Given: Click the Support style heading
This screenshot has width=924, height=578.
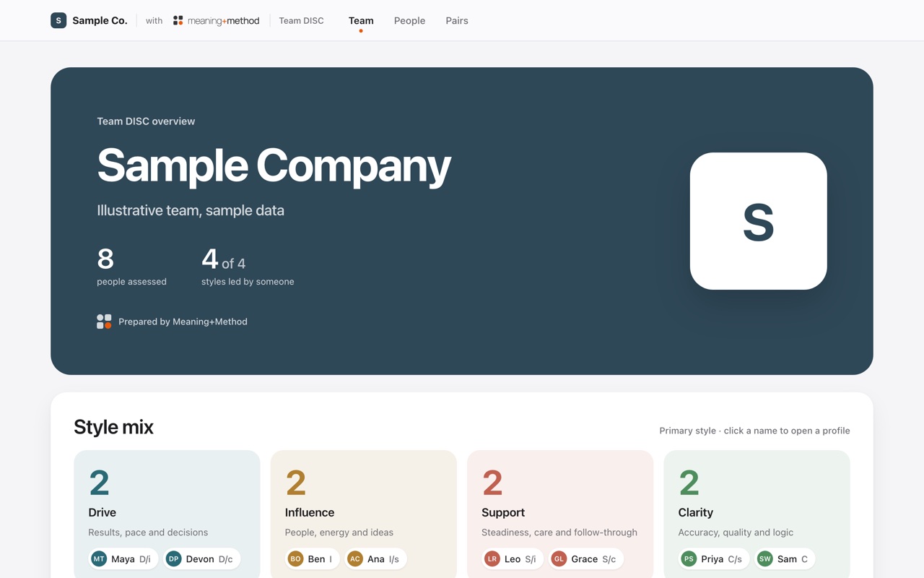Looking at the screenshot, I should (503, 512).
